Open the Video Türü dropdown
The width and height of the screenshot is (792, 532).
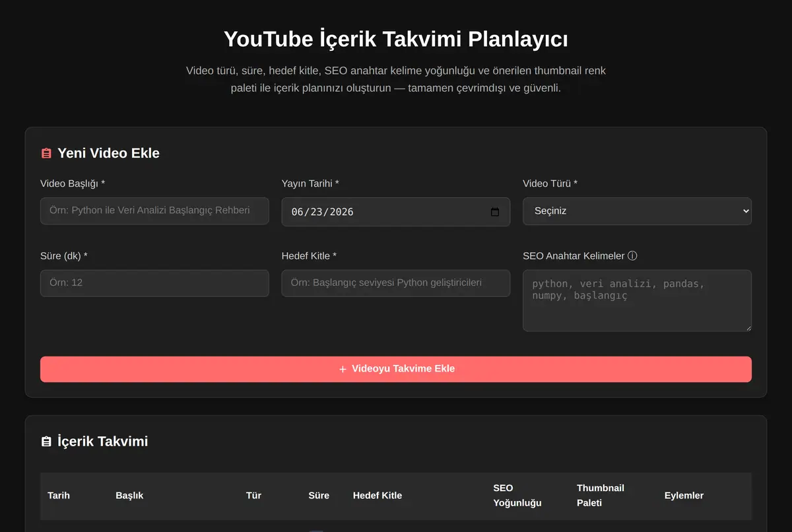(x=637, y=211)
